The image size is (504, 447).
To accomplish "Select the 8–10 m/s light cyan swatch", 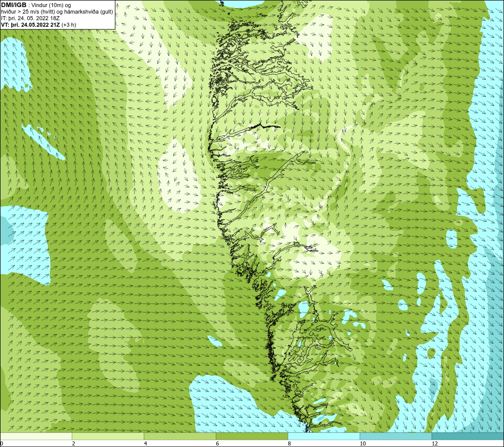I will point(324,436).
